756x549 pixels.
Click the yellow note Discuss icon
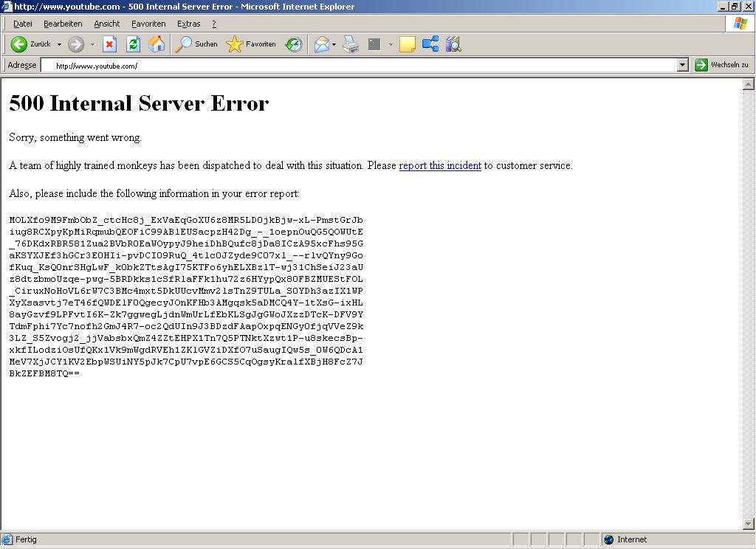coord(408,44)
